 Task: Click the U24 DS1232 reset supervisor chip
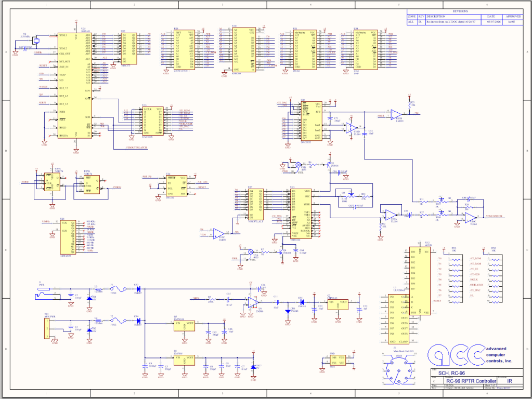pos(176,186)
